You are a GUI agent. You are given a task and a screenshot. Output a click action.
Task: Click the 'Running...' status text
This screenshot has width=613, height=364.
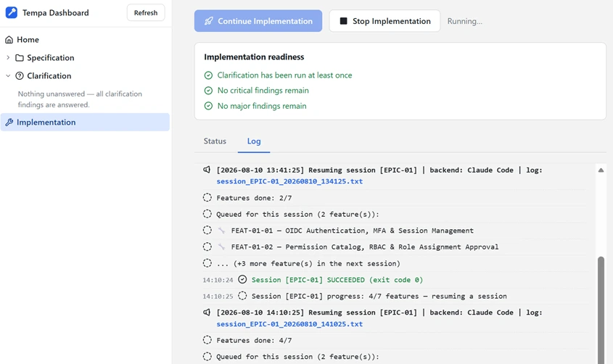pyautogui.click(x=465, y=21)
